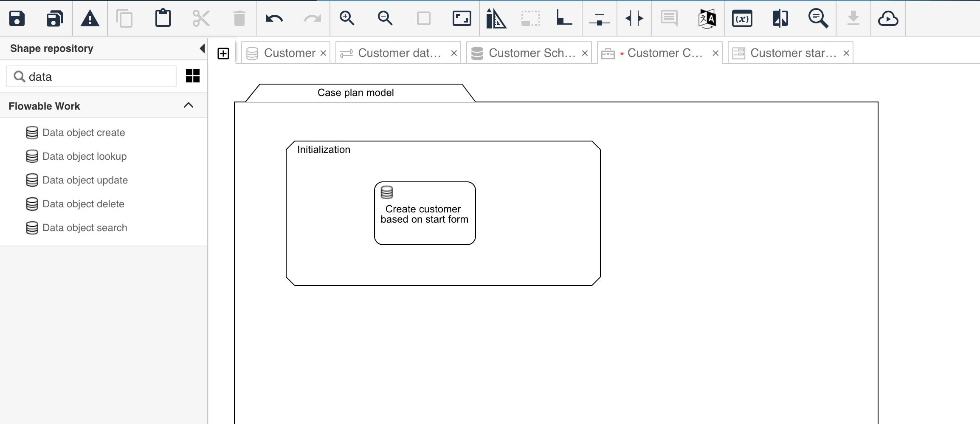
Task: Save the current model
Action: point(17,18)
